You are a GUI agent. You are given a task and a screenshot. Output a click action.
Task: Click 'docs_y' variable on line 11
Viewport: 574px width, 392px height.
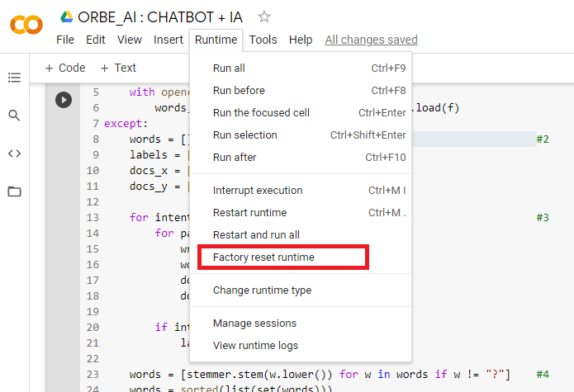click(x=149, y=187)
